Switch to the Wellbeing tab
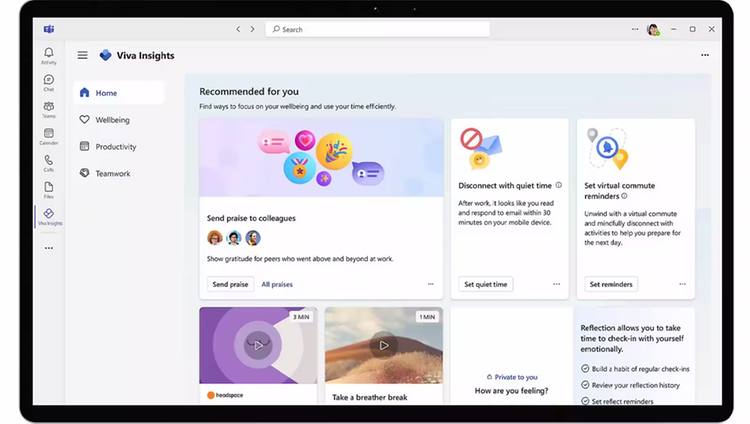This screenshot has height=424, width=750. (119, 120)
